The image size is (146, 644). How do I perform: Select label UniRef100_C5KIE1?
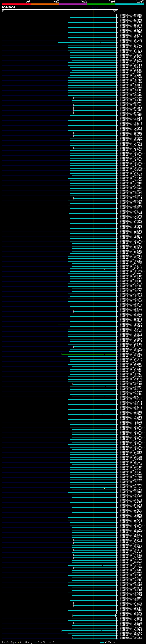131,85
